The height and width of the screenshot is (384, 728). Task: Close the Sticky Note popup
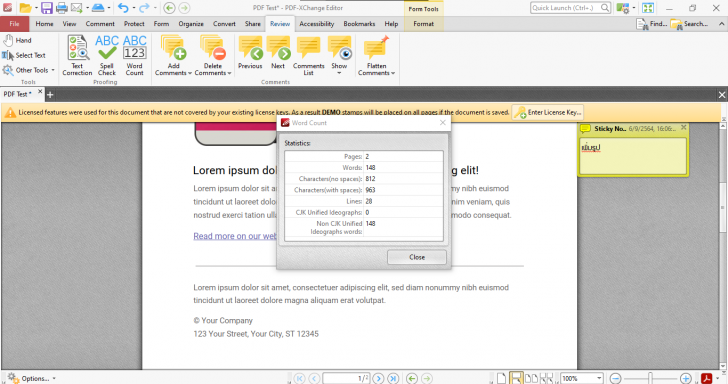tap(683, 127)
